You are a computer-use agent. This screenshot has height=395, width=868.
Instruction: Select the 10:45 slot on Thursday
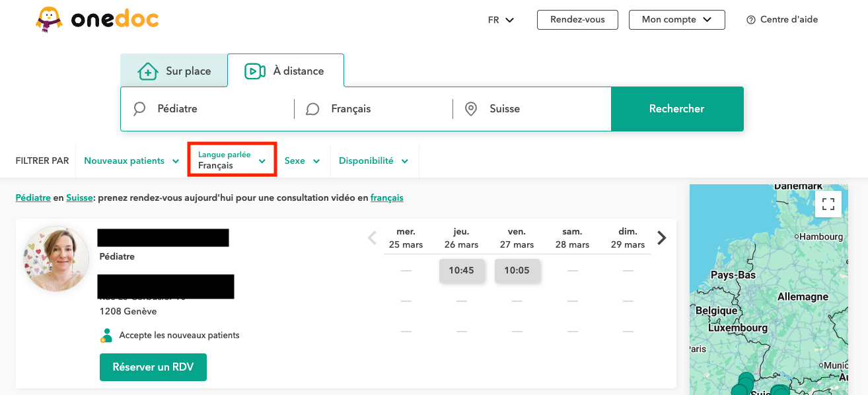point(461,270)
